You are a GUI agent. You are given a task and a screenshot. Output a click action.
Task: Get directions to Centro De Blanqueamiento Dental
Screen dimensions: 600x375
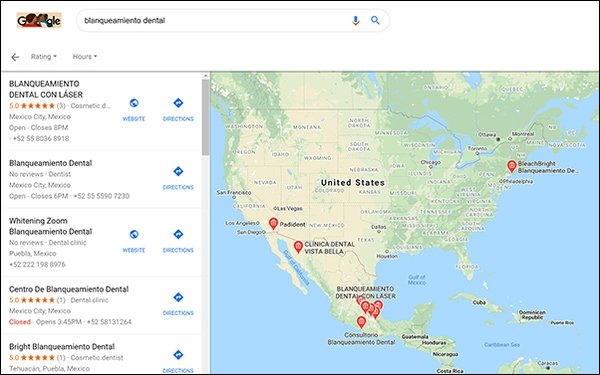pos(178,304)
